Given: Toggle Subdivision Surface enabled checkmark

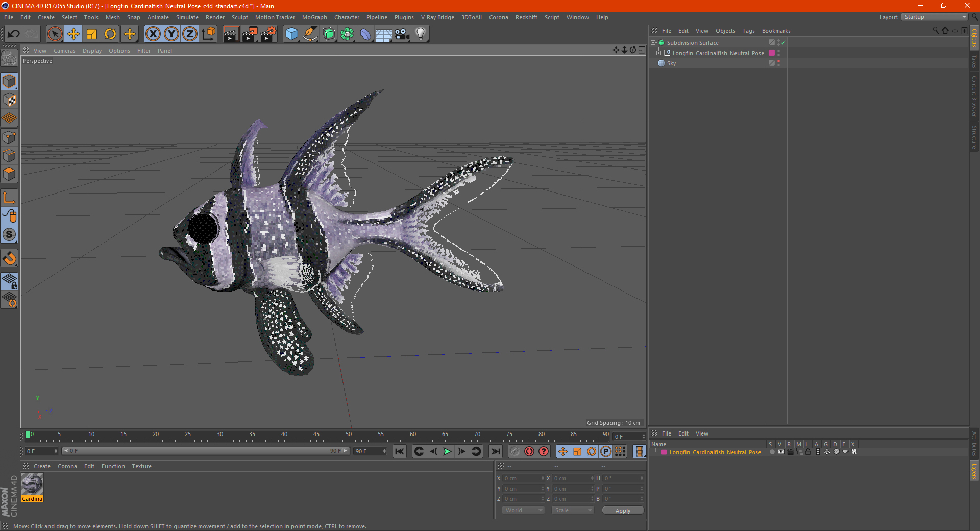Looking at the screenshot, I should tap(783, 43).
